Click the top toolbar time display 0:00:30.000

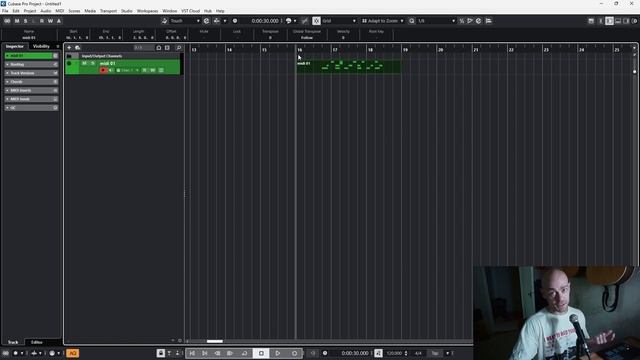tap(265, 21)
